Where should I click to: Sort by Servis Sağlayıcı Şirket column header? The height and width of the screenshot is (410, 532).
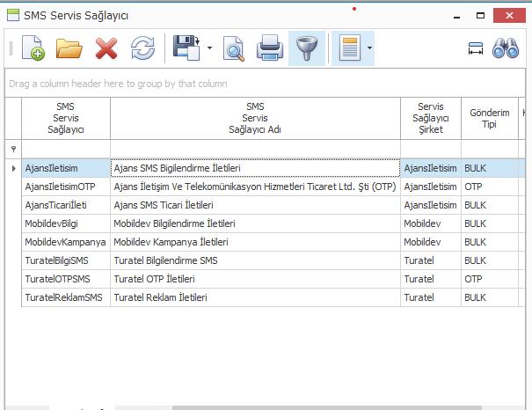[431, 118]
